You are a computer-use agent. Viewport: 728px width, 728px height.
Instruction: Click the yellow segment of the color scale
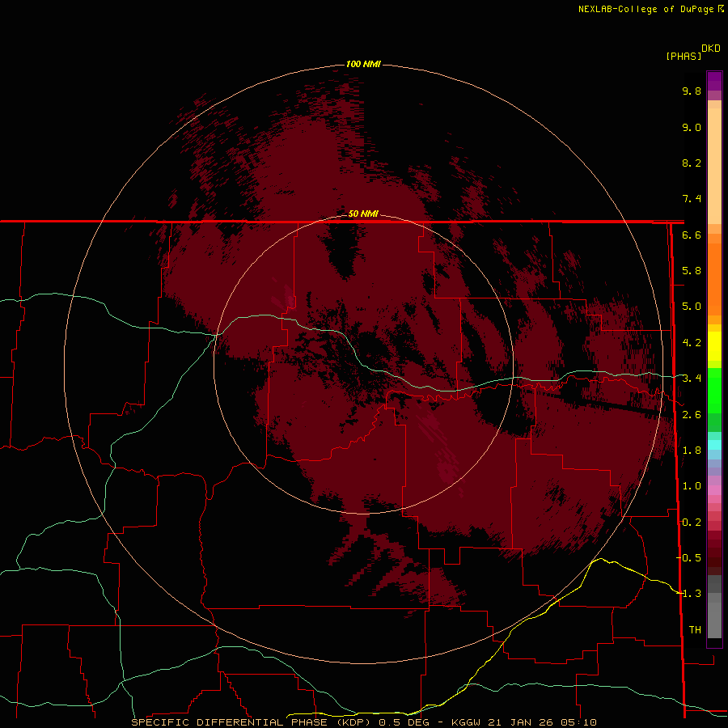click(x=714, y=346)
